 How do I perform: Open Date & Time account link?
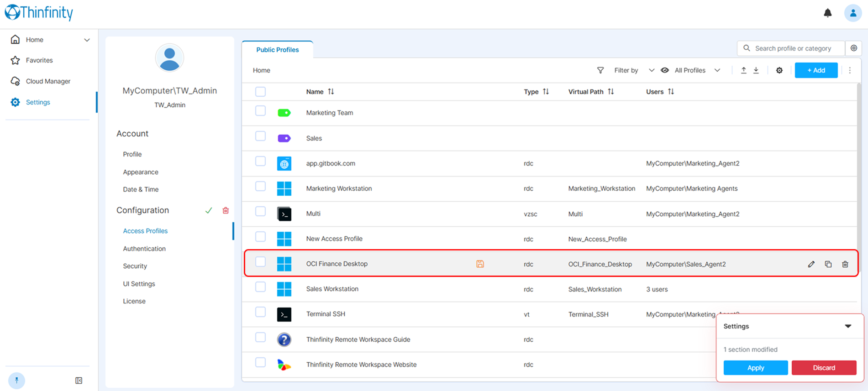(x=141, y=189)
